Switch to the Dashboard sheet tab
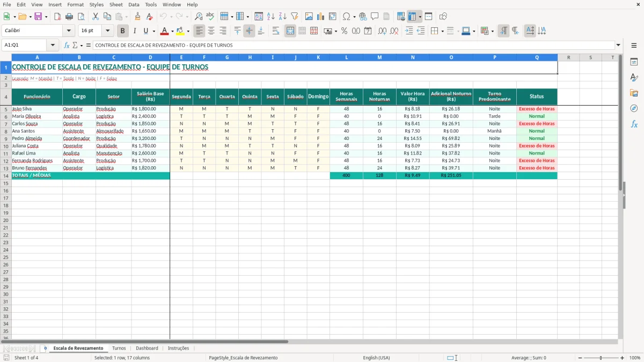Image resolution: width=644 pixels, height=362 pixels. point(147,348)
